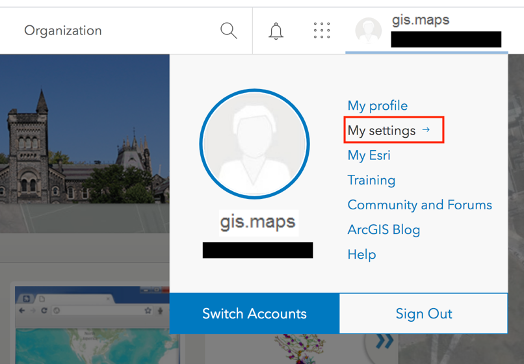The height and width of the screenshot is (364, 524).
Task: Open the search magnifier icon
Action: pos(229,31)
